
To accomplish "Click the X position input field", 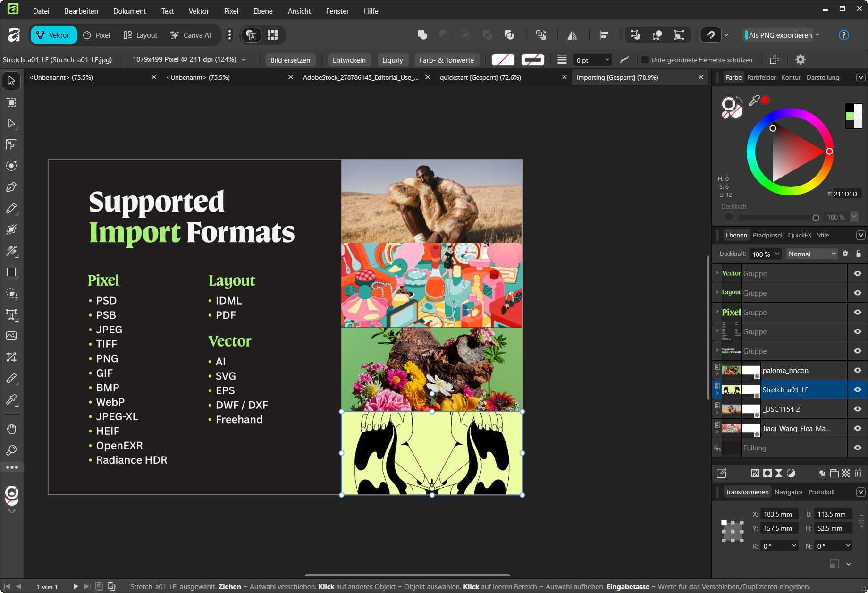I will pyautogui.click(x=779, y=514).
